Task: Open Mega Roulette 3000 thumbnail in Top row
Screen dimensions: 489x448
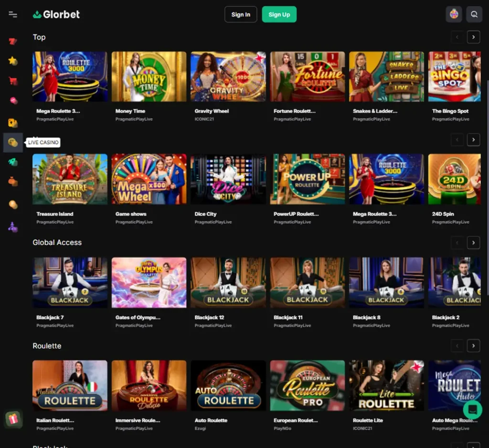Action: click(x=70, y=76)
